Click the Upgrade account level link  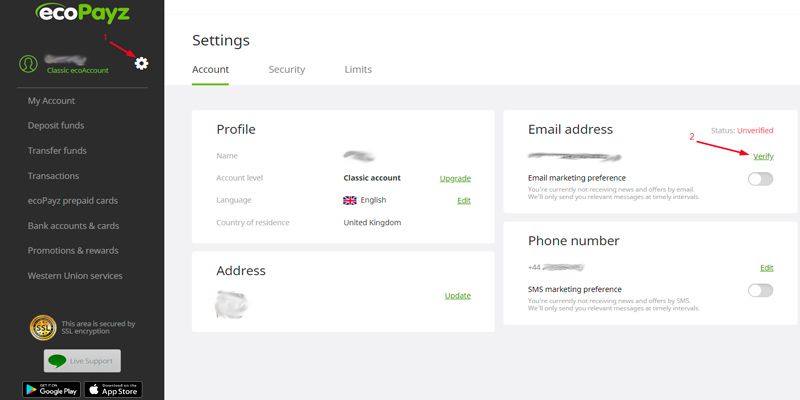(455, 178)
